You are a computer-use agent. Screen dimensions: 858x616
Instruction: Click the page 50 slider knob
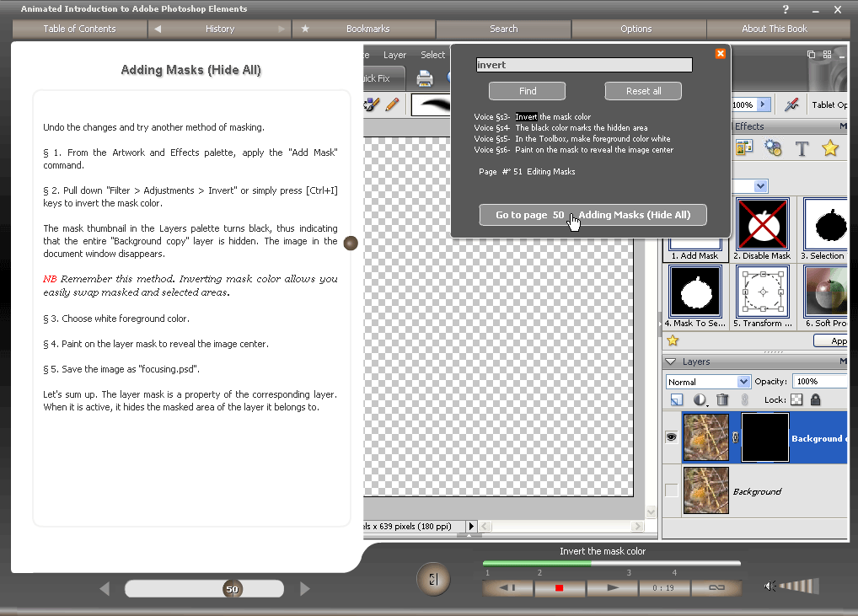pyautogui.click(x=232, y=589)
